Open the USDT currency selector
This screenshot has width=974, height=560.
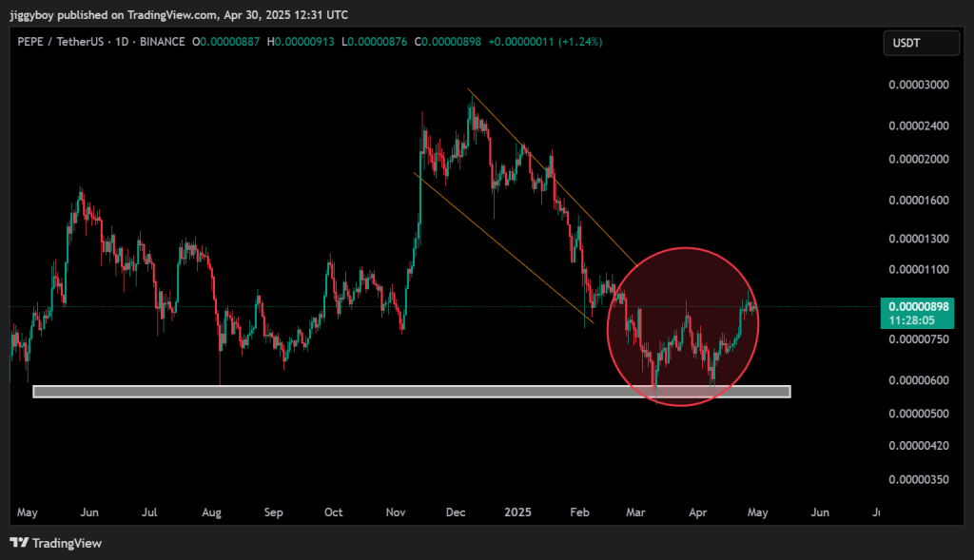click(921, 43)
